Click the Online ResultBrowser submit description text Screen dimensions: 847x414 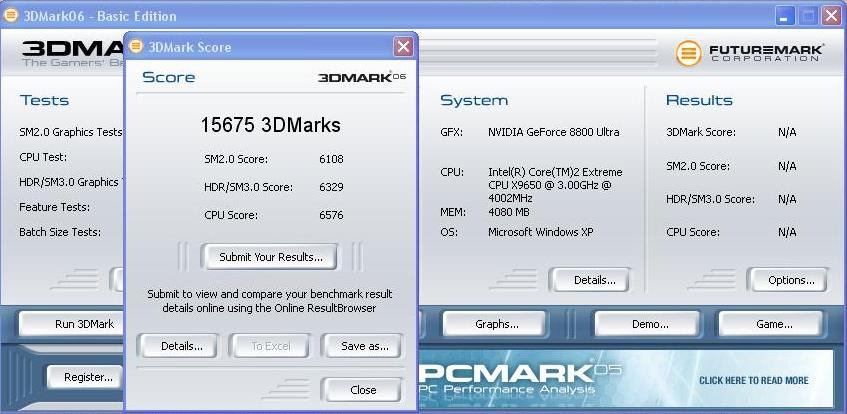click(270, 302)
